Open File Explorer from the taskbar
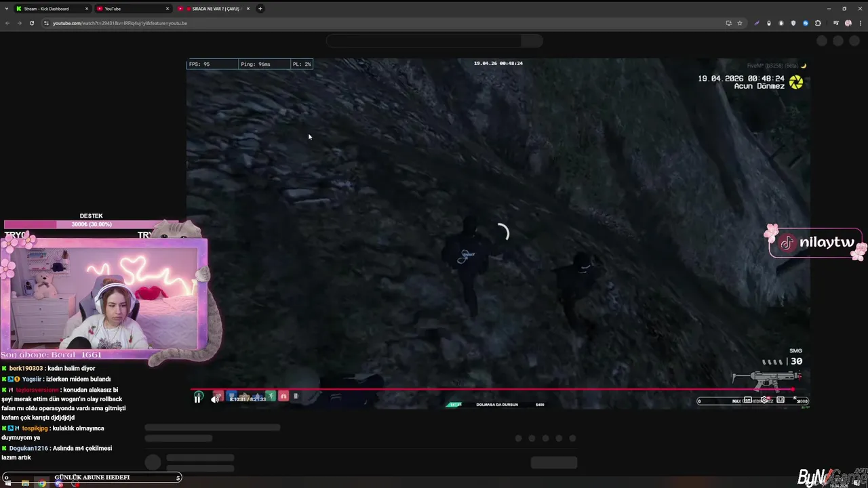This screenshot has width=868, height=488. click(x=25, y=483)
